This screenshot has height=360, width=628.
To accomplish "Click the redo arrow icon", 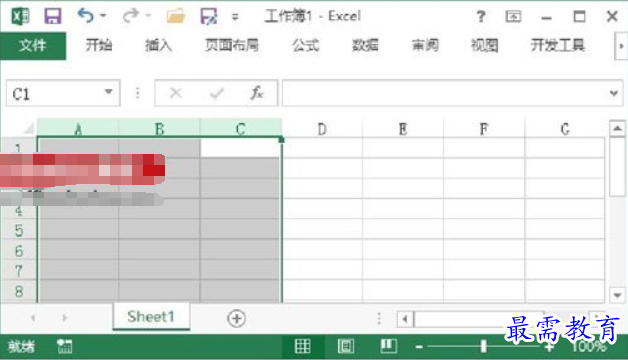I will pos(131,16).
